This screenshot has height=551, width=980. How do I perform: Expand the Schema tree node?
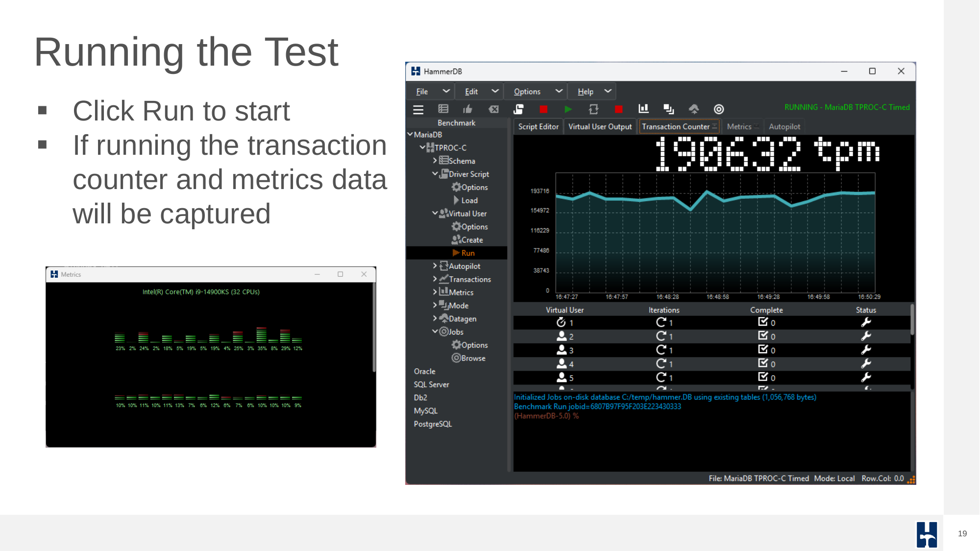coord(435,161)
